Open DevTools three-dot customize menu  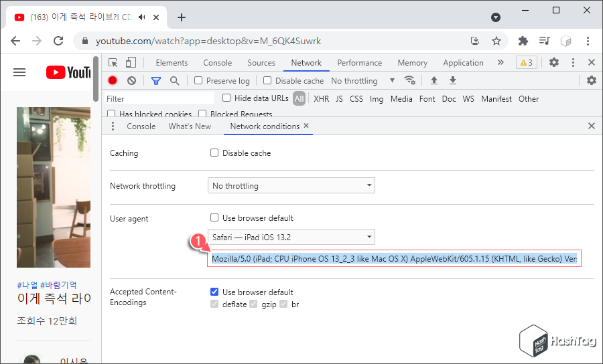click(573, 63)
